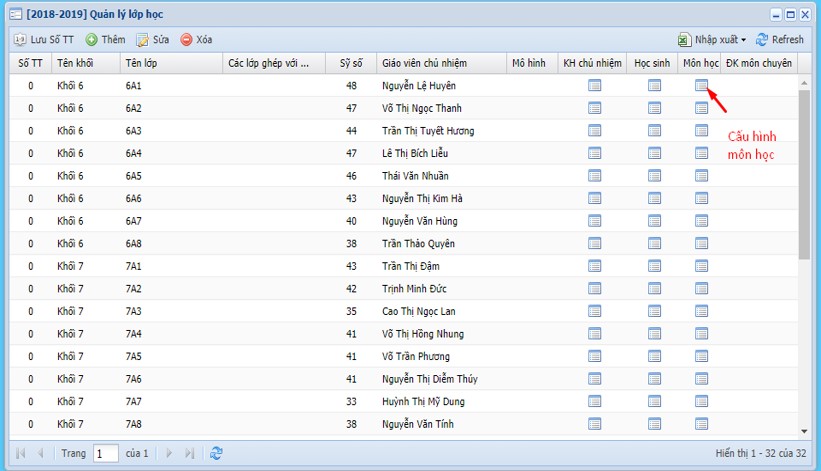The width and height of the screenshot is (821, 471).
Task: Sort by Sỹ số column header
Action: pos(350,63)
